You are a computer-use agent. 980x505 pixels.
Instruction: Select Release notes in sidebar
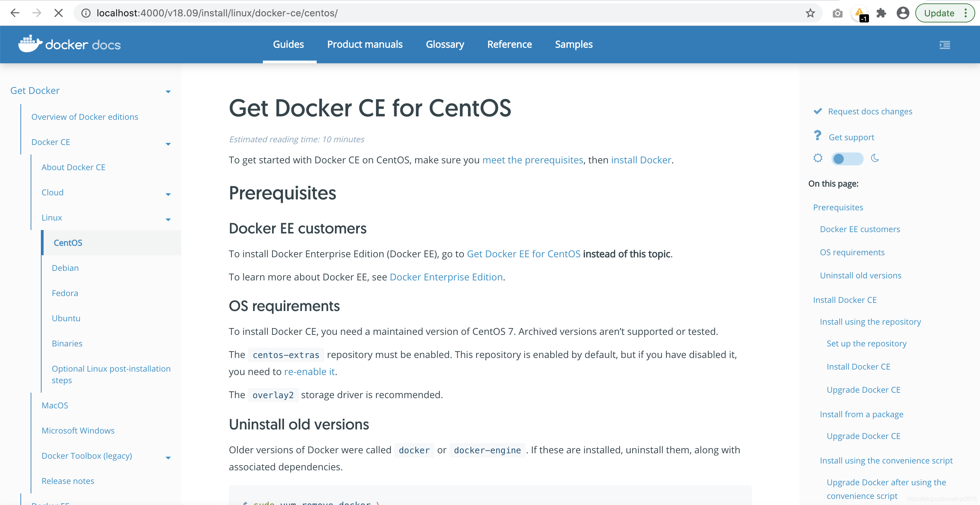68,481
